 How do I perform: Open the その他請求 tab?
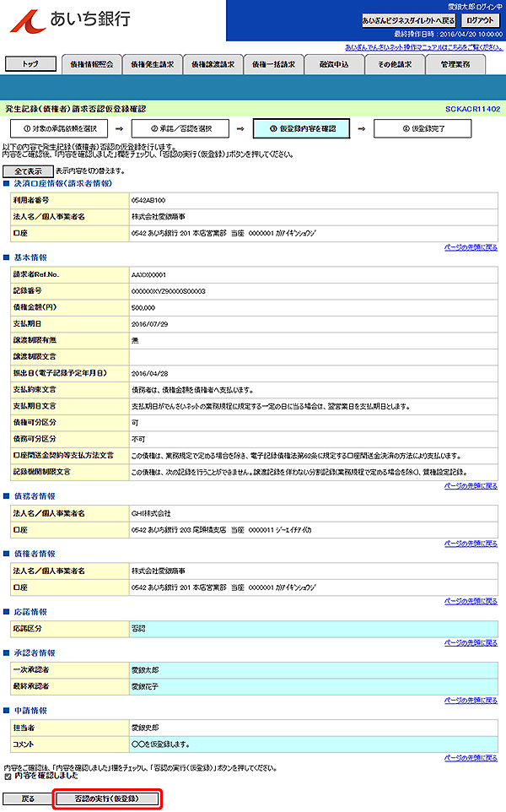[394, 65]
